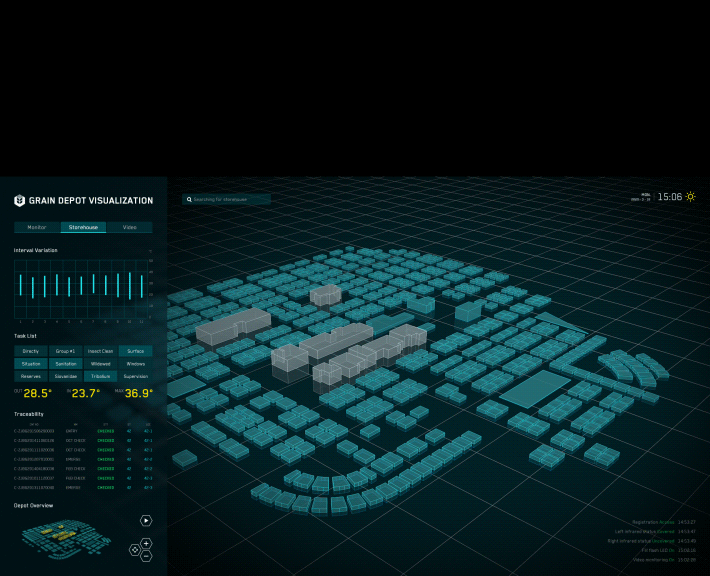Viewport: 710px width, 576px height.
Task: Play the depot overview animation
Action: click(146, 521)
